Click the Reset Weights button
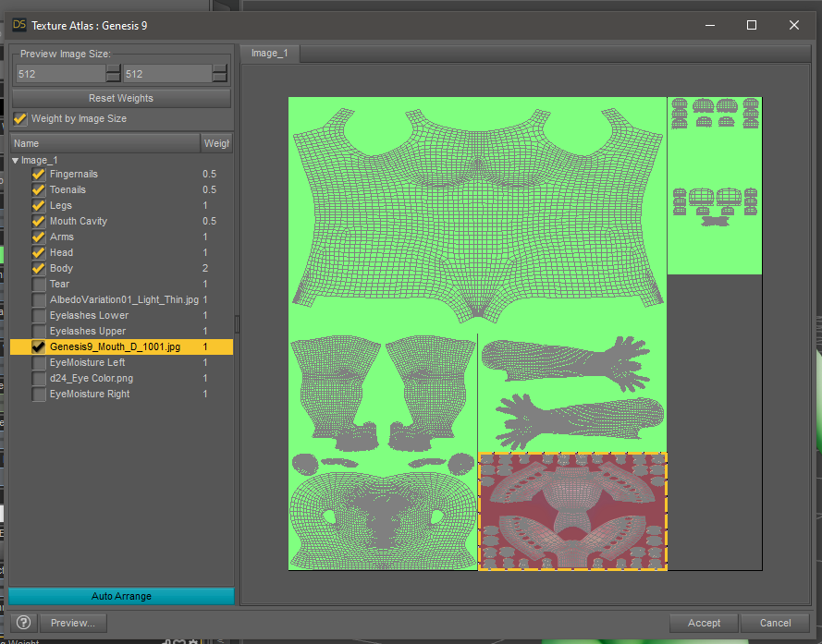This screenshot has width=822, height=644. click(120, 98)
